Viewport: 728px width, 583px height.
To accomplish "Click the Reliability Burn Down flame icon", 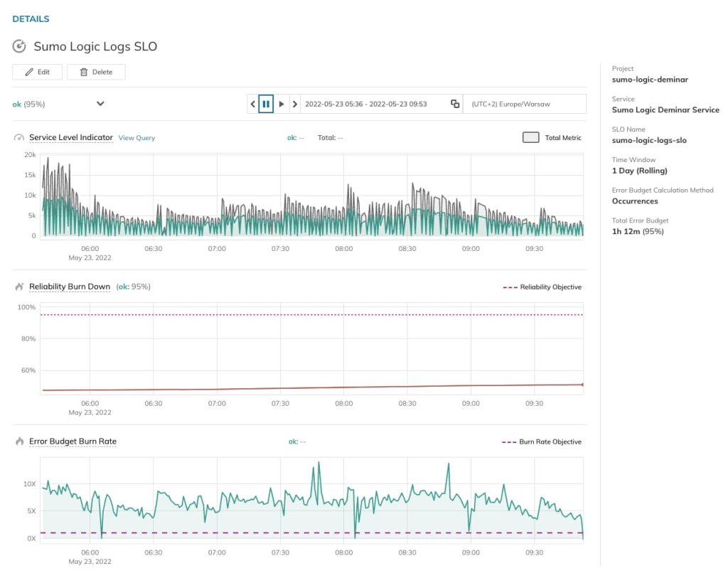I will [x=19, y=287].
